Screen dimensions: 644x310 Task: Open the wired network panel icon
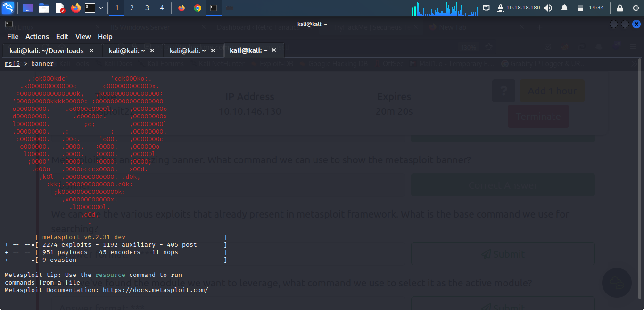click(487, 8)
